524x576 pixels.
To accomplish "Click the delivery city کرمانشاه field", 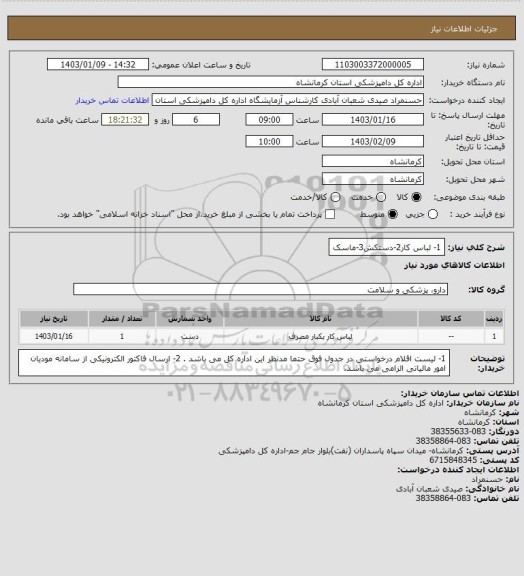I will [373, 179].
